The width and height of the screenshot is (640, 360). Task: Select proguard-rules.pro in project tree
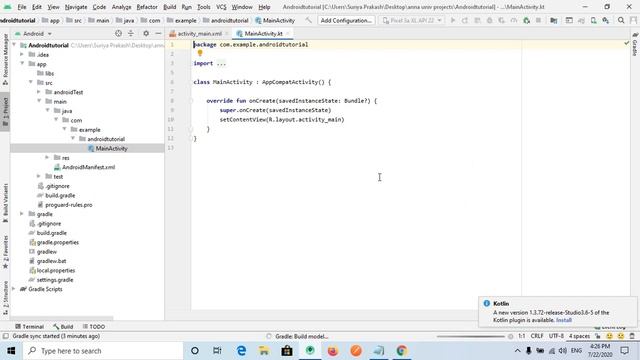coord(64,204)
